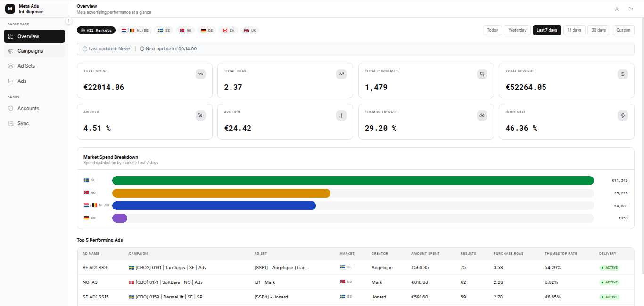Image resolution: width=644 pixels, height=306 pixels.
Task: Filter by the NO market chip
Action: point(185,30)
